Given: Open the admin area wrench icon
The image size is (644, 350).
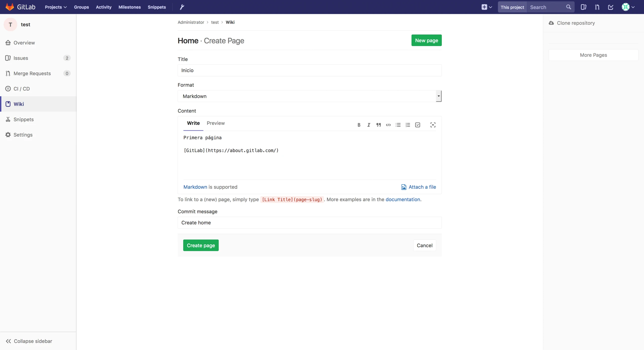Looking at the screenshot, I should coord(182,7).
